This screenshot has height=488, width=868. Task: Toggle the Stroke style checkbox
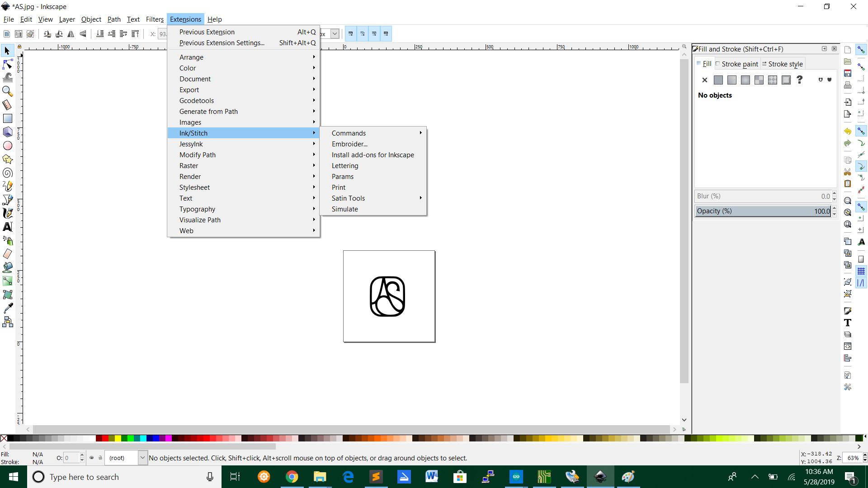pos(784,64)
